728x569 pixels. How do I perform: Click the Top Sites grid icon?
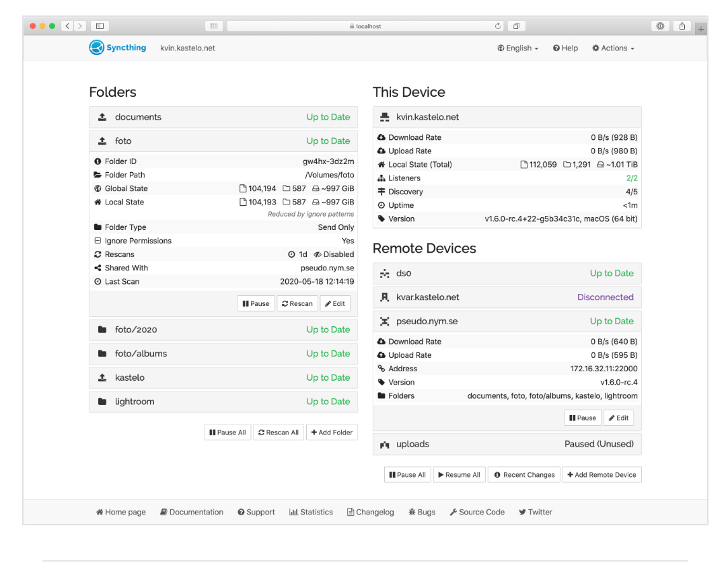pos(214,26)
